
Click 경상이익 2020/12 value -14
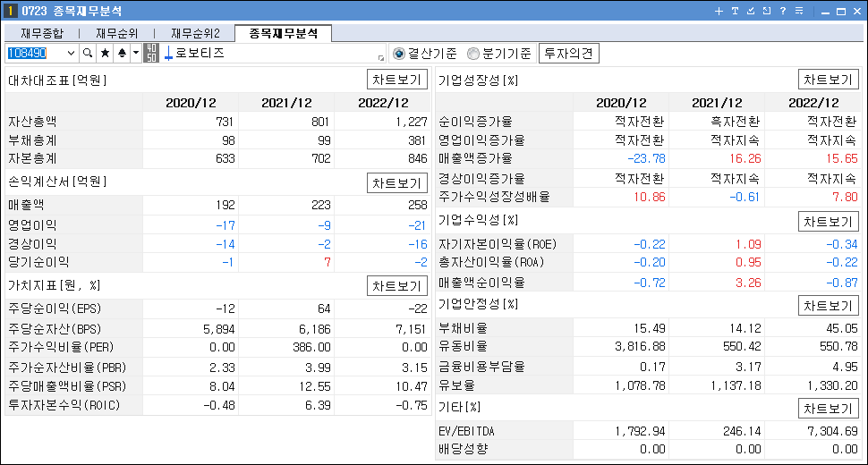(226, 244)
